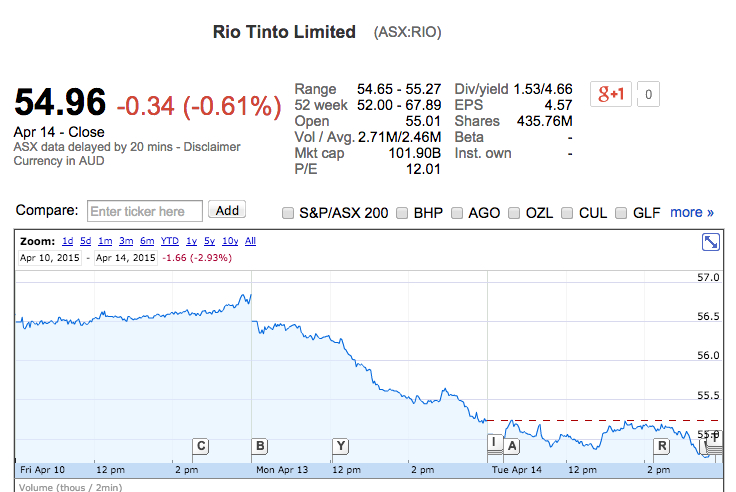Open news marker A on chart

pyautogui.click(x=511, y=446)
